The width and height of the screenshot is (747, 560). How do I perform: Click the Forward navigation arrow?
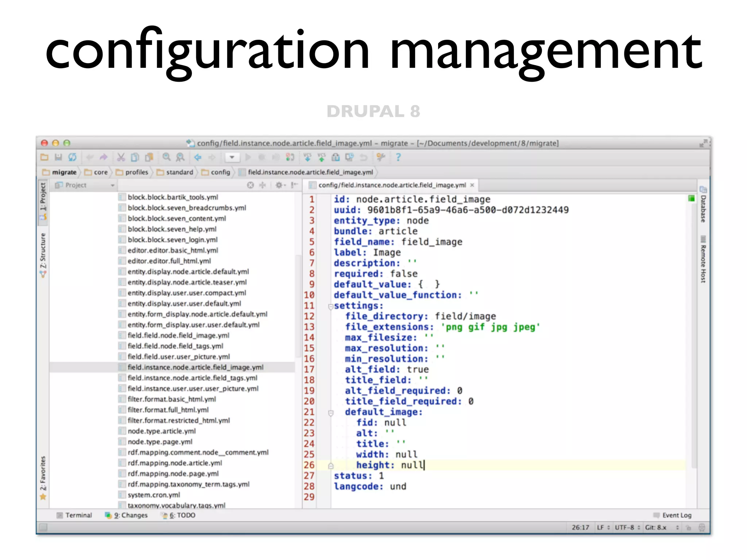212,157
